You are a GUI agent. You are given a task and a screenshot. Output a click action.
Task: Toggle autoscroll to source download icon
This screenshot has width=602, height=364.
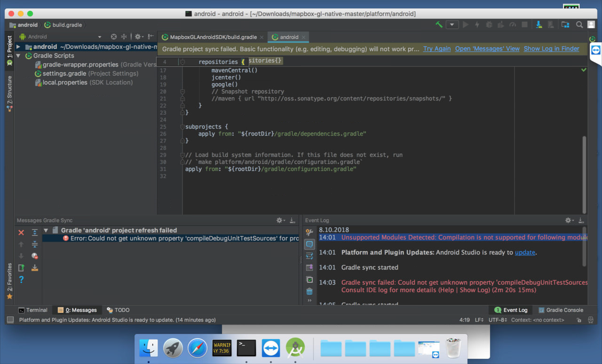[x=35, y=268]
